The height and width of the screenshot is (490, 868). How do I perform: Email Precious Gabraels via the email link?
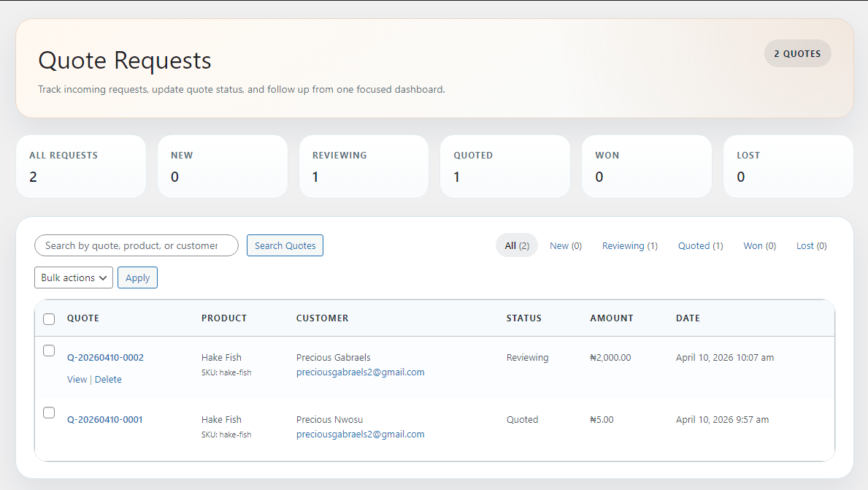[x=360, y=372]
